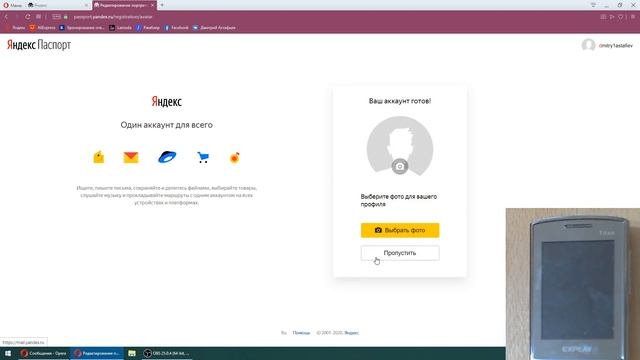
Task: Open the Speed Dial start page
Action: (38, 17)
